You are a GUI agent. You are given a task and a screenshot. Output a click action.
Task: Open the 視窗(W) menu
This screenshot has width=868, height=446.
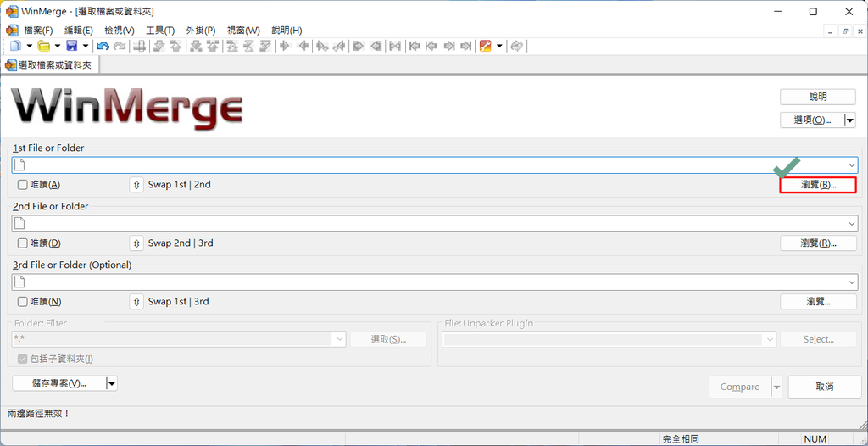pyautogui.click(x=243, y=31)
